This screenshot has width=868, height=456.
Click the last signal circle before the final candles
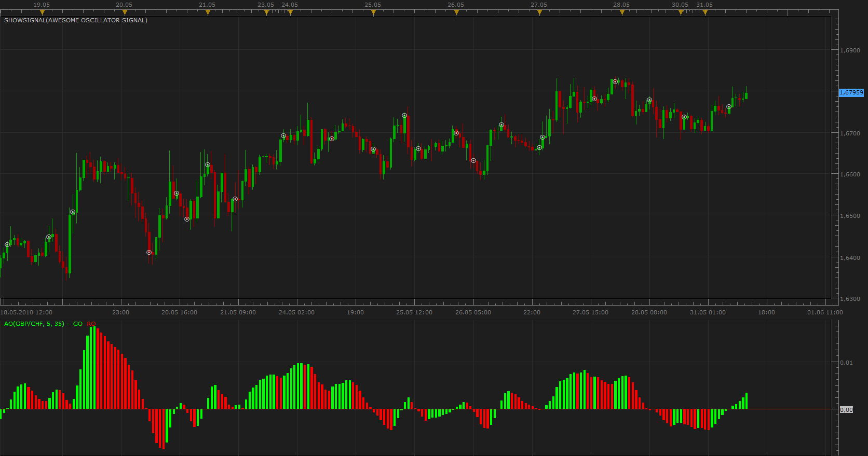point(729,107)
